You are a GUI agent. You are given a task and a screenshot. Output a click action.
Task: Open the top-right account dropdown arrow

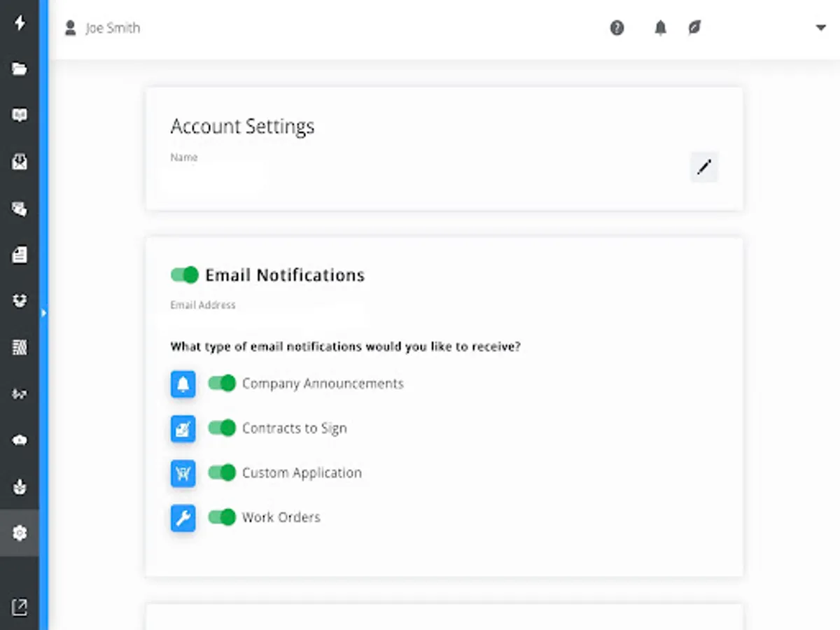[821, 28]
